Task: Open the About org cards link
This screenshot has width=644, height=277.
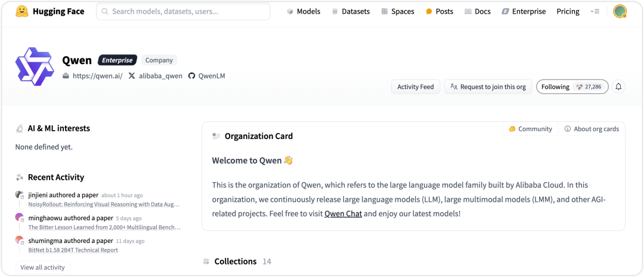Action: [592, 128]
